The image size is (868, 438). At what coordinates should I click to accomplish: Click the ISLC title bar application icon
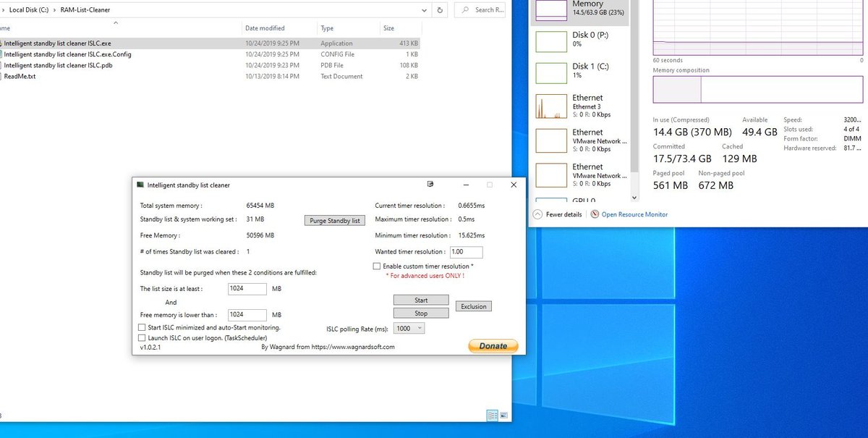140,185
